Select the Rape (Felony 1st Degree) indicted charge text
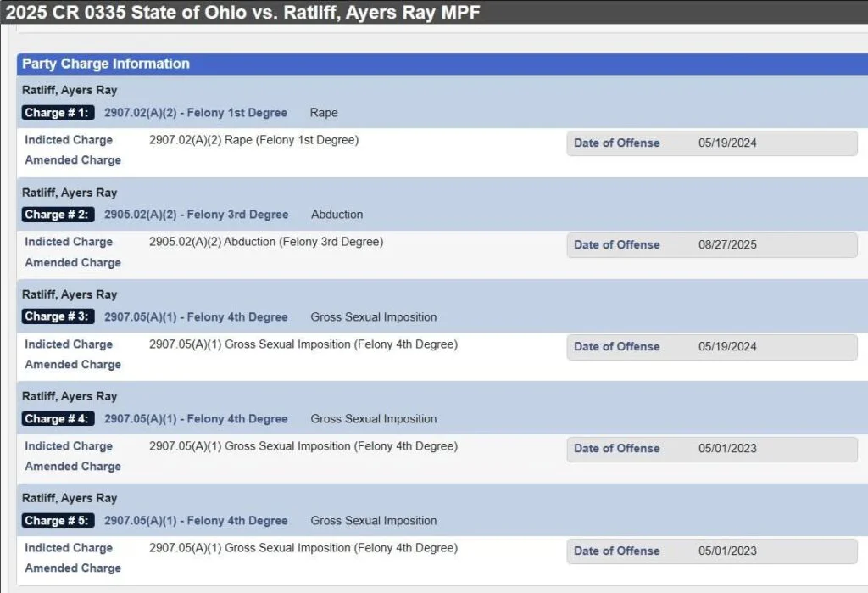The height and width of the screenshot is (593, 868). click(x=253, y=140)
